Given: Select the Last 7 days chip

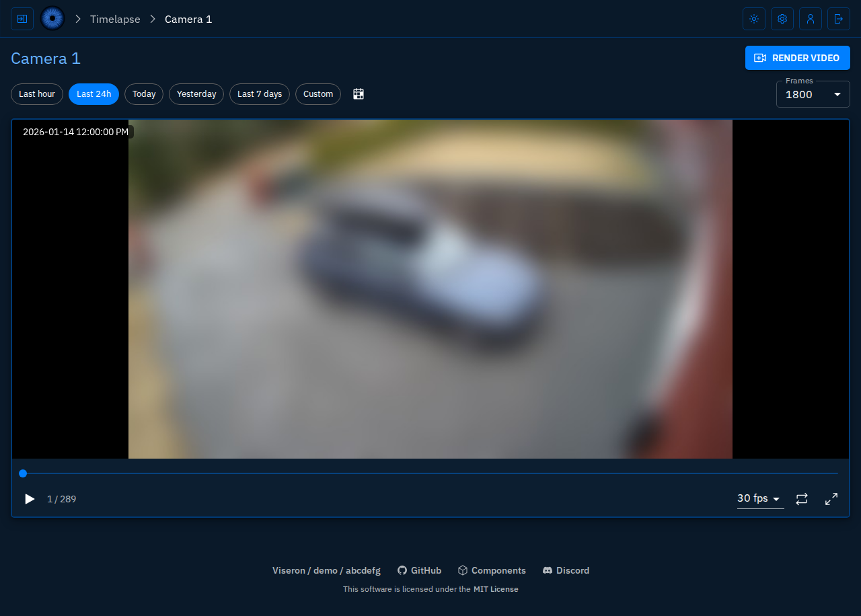Looking at the screenshot, I should (260, 94).
